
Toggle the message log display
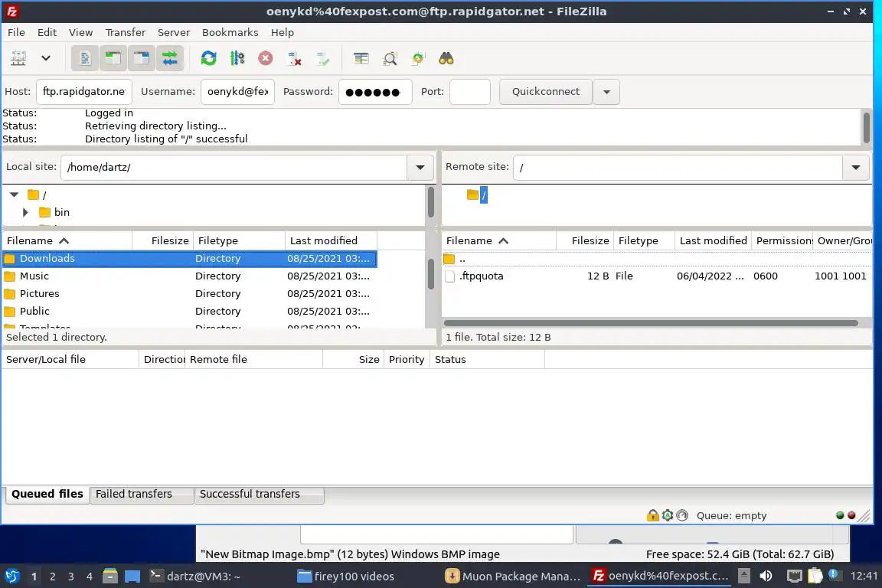point(85,58)
